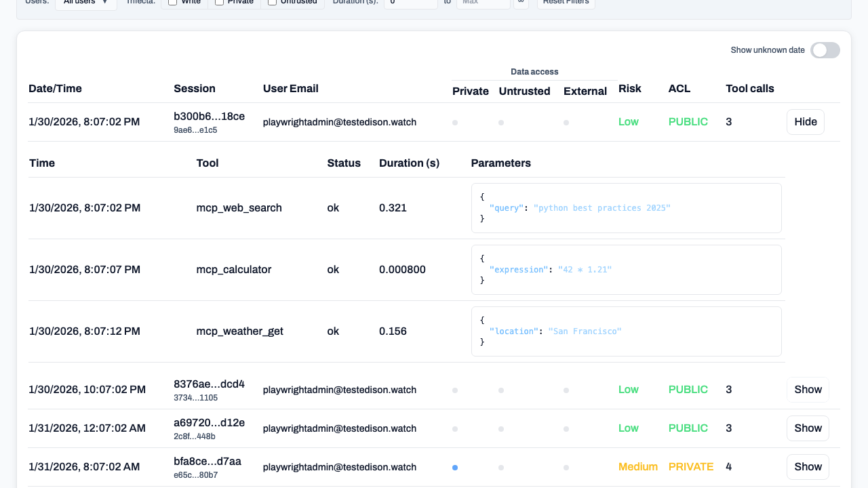Click the infinity duration button
Viewport: 868px width, 488px height.
(x=520, y=3)
